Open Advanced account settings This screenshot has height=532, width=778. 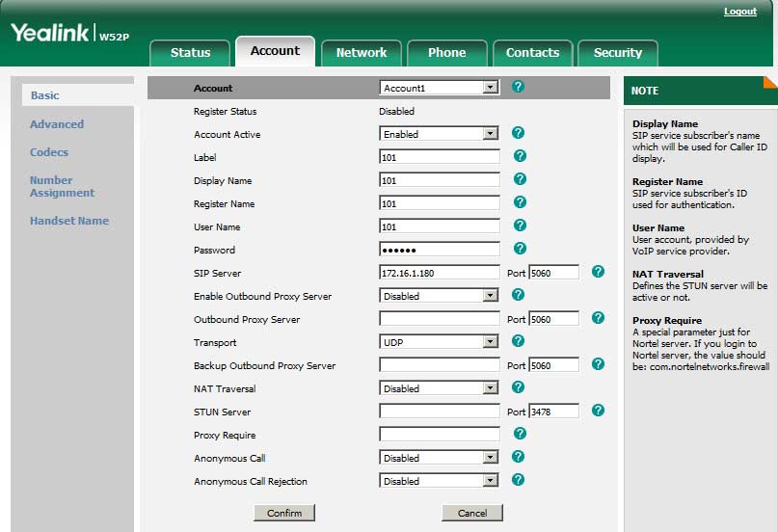pyautogui.click(x=57, y=124)
